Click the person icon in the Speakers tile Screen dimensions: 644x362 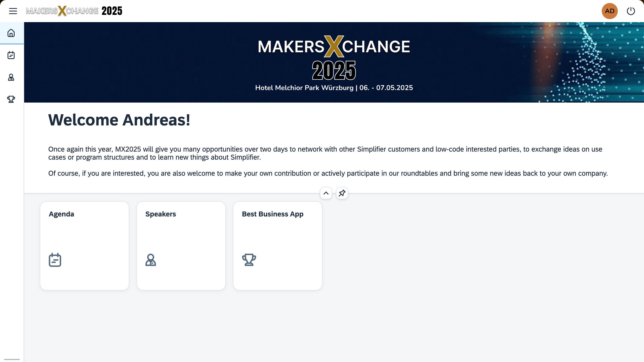[151, 260]
